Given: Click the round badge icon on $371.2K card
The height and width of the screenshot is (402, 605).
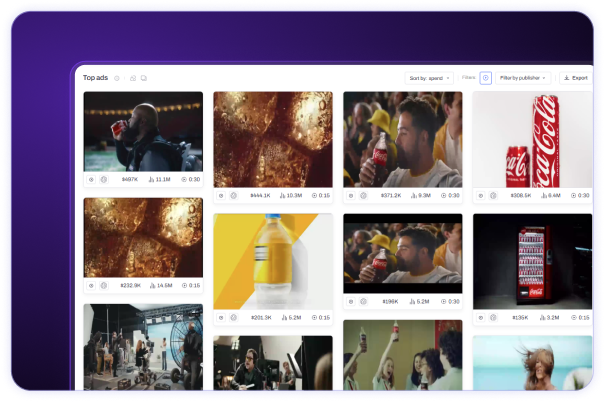Looking at the screenshot, I should coord(363,196).
